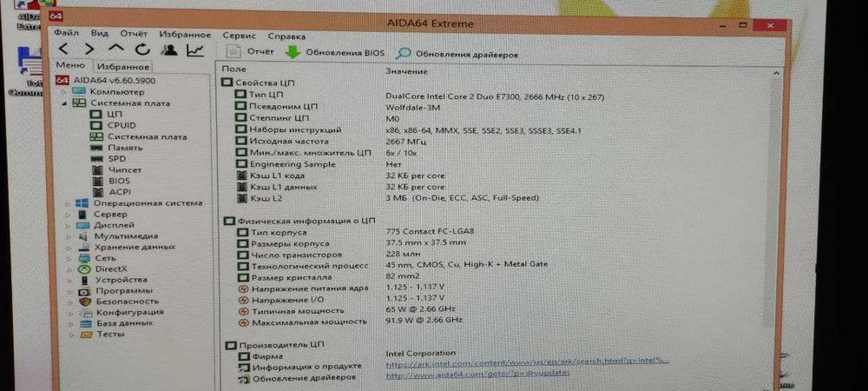Click the Конфигурация tree icon
The height and width of the screenshot is (391, 868).
click(84, 313)
